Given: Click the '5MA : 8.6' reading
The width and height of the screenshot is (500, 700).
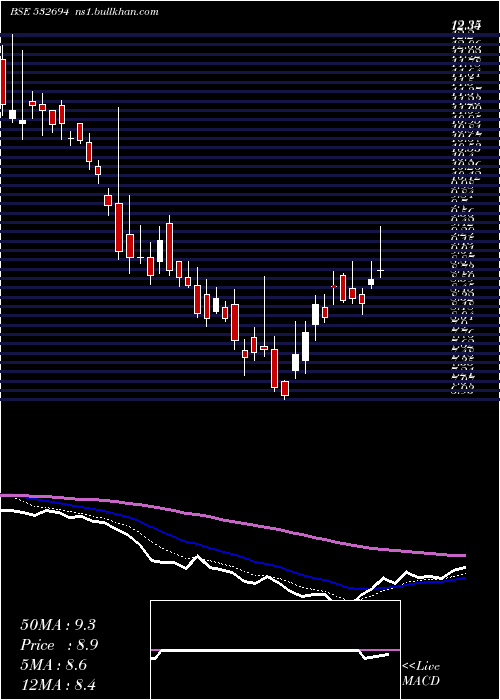Looking at the screenshot, I should tap(56, 665).
